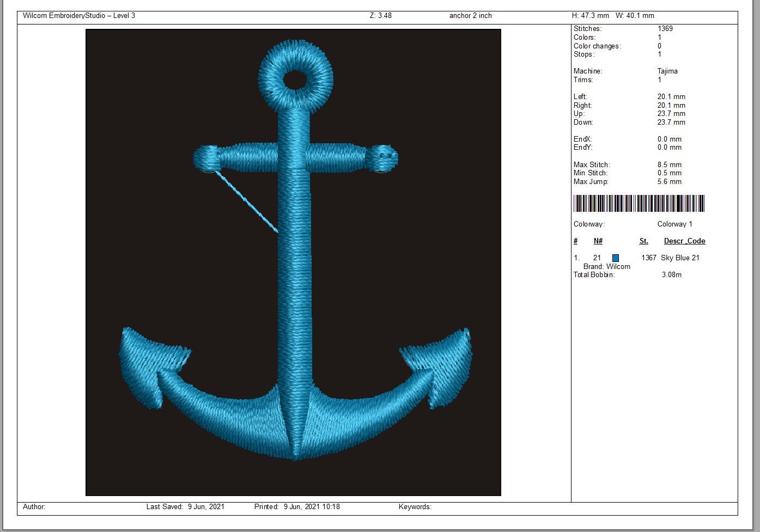Viewport: 760px width, 532px height.
Task: Click the 'Left:' extent label
Action: tap(580, 97)
